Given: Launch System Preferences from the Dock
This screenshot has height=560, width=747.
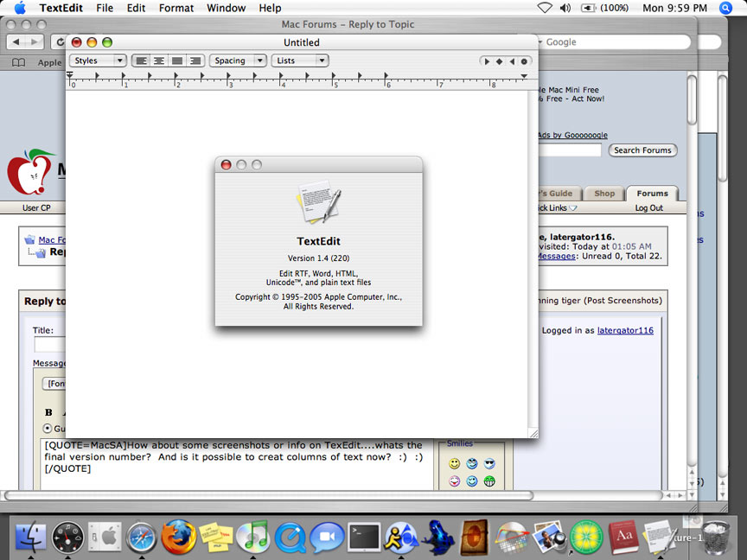Looking at the screenshot, I should (105, 537).
